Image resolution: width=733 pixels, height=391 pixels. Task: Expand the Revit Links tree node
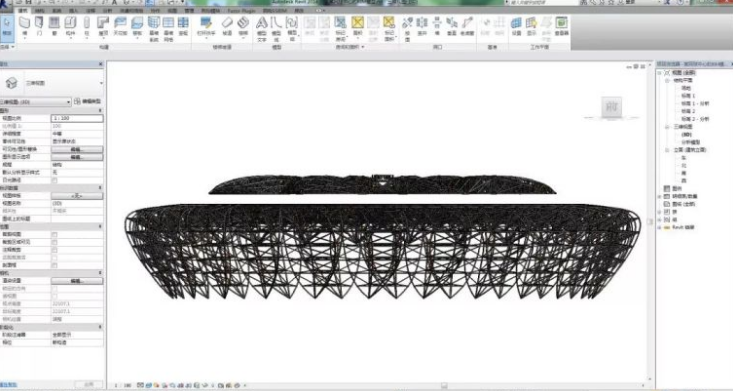pos(660,227)
